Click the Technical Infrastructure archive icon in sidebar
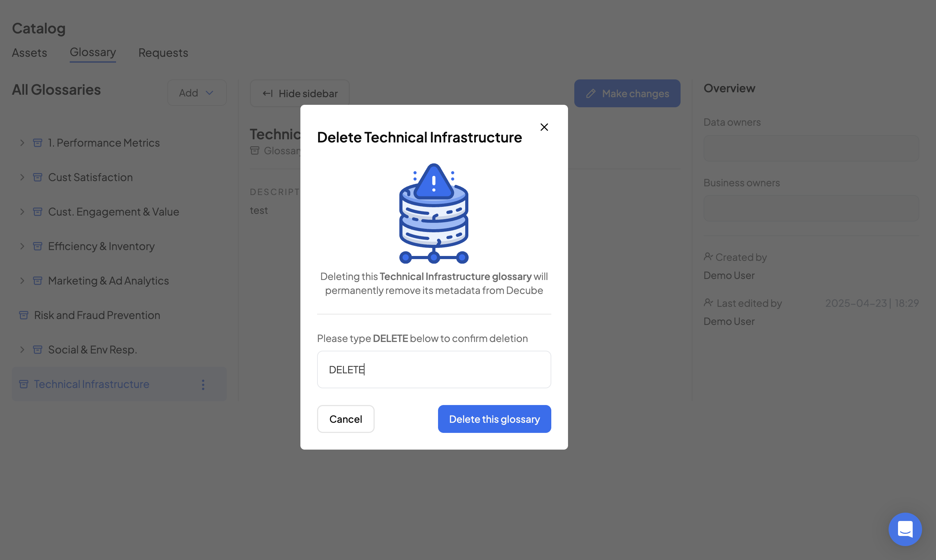This screenshot has height=560, width=936. click(24, 384)
